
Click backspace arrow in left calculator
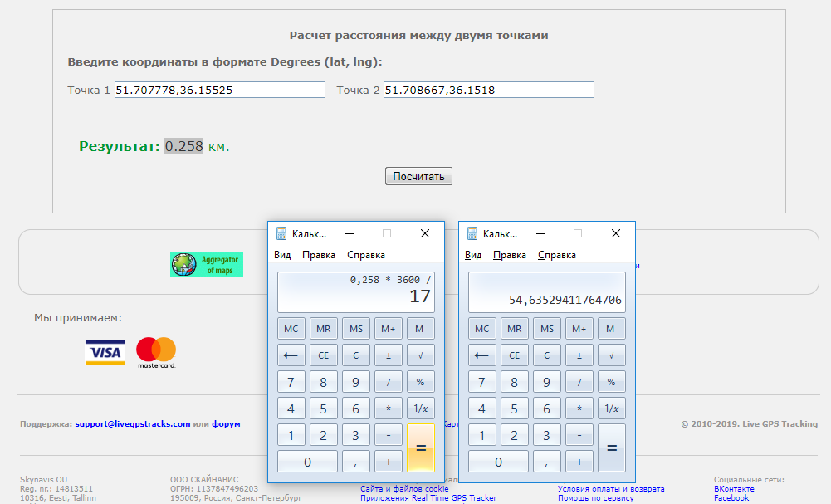291,355
